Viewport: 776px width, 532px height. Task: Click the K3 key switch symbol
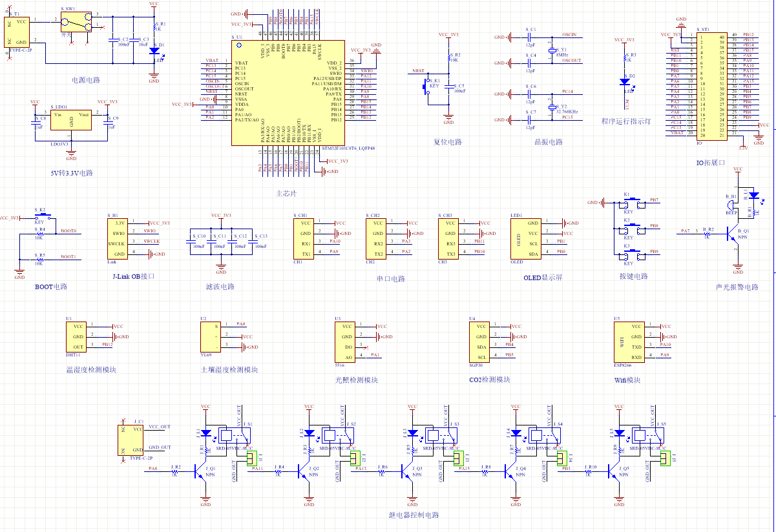click(x=632, y=256)
